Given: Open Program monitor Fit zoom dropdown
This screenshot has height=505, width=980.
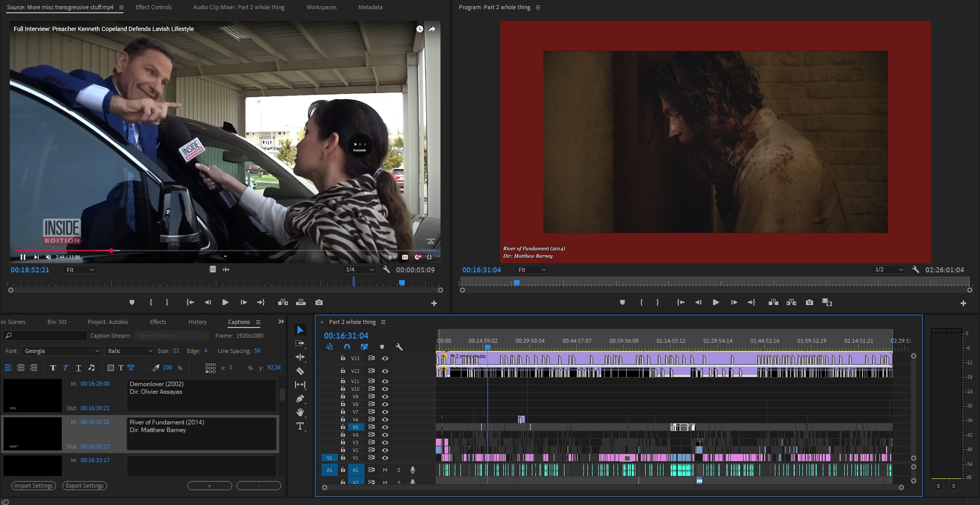Looking at the screenshot, I should click(x=531, y=270).
